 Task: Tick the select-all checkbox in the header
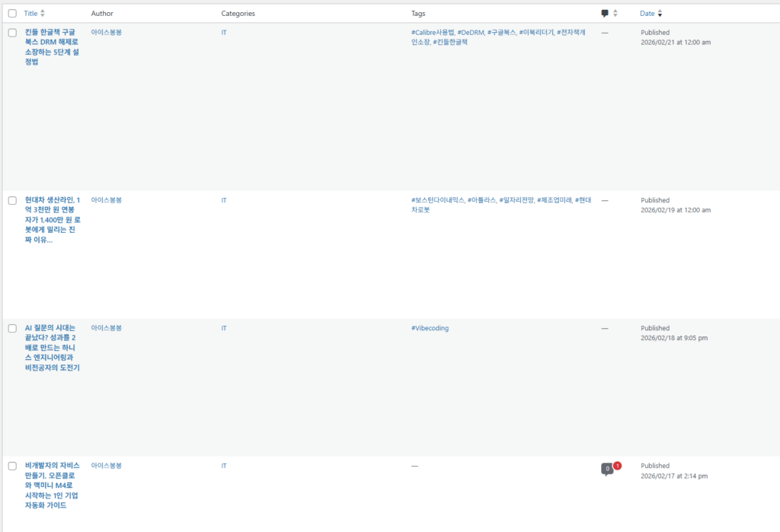[x=12, y=14]
